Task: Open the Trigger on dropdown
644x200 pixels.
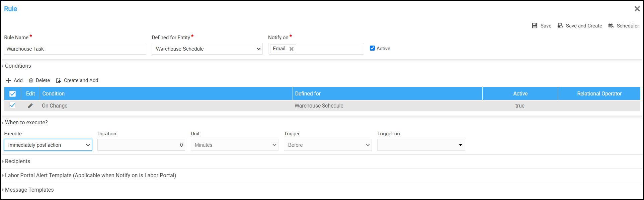Action: coord(421,145)
